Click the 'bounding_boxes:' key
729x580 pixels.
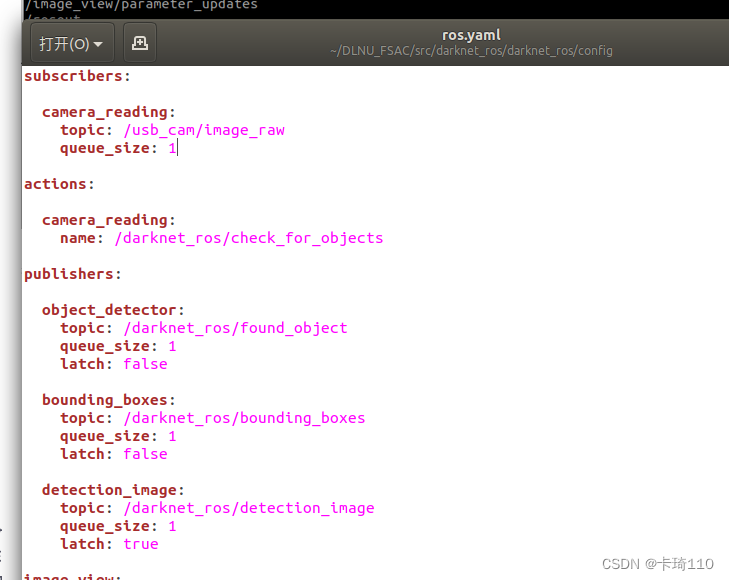point(108,401)
